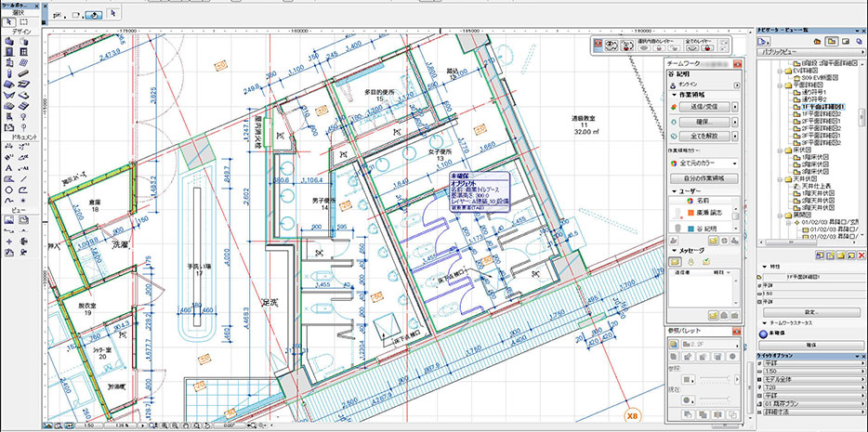Open the 2. 2F story dropdown in Reference palette
This screenshot has height=432, width=868.
click(710, 344)
